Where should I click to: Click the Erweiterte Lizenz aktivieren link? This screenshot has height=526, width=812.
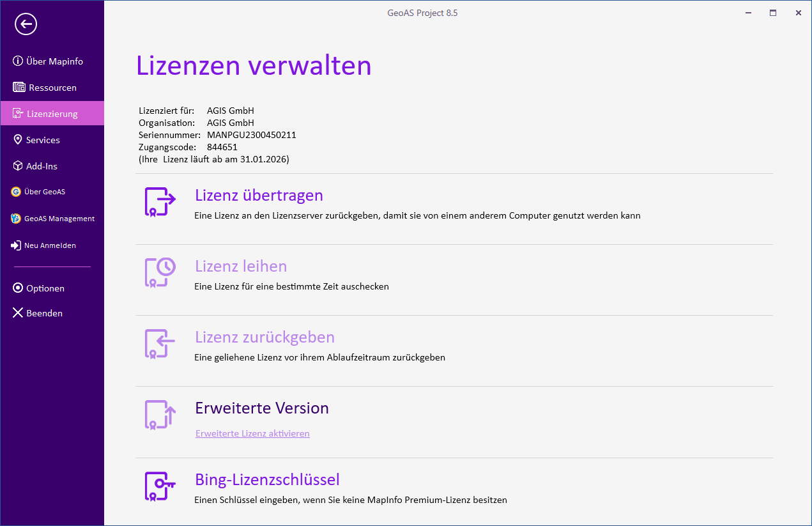(252, 433)
